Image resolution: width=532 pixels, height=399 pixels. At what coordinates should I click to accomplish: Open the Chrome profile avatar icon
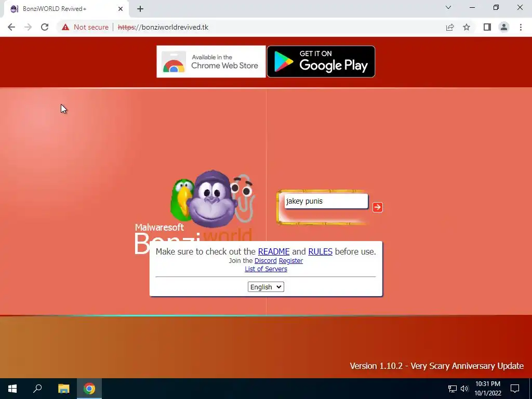(504, 27)
